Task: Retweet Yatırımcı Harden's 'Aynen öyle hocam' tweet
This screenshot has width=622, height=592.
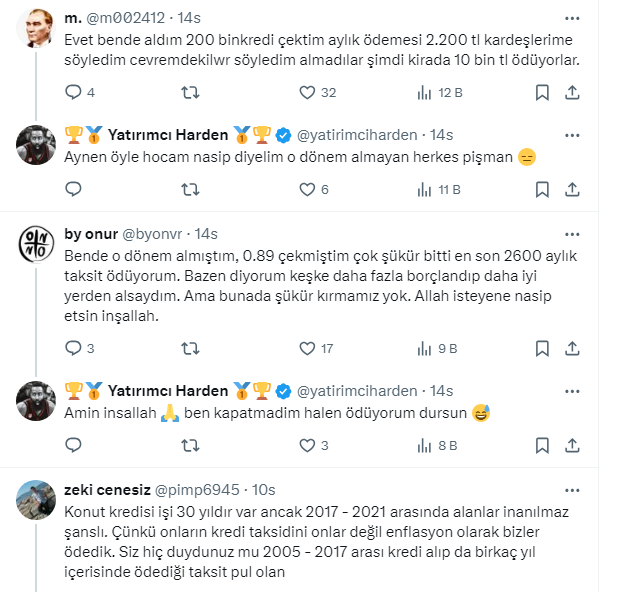Action: click(189, 189)
